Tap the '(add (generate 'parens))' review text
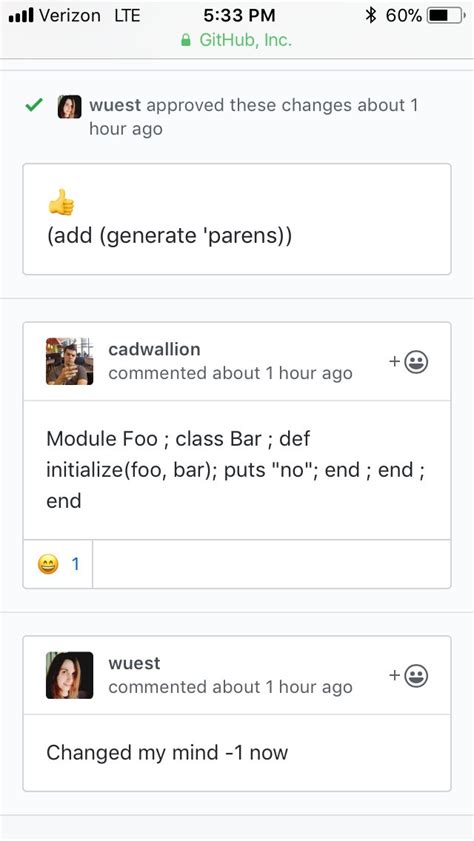The height and width of the screenshot is (841, 474). pos(169,236)
